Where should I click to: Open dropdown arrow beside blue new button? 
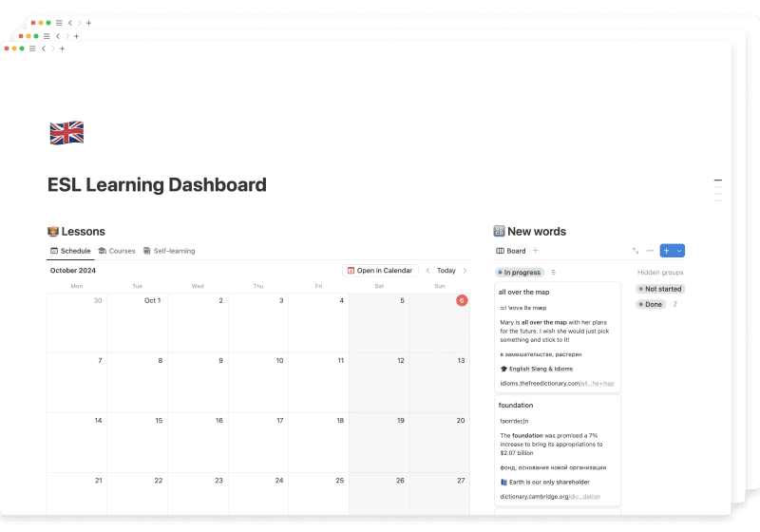(x=679, y=251)
